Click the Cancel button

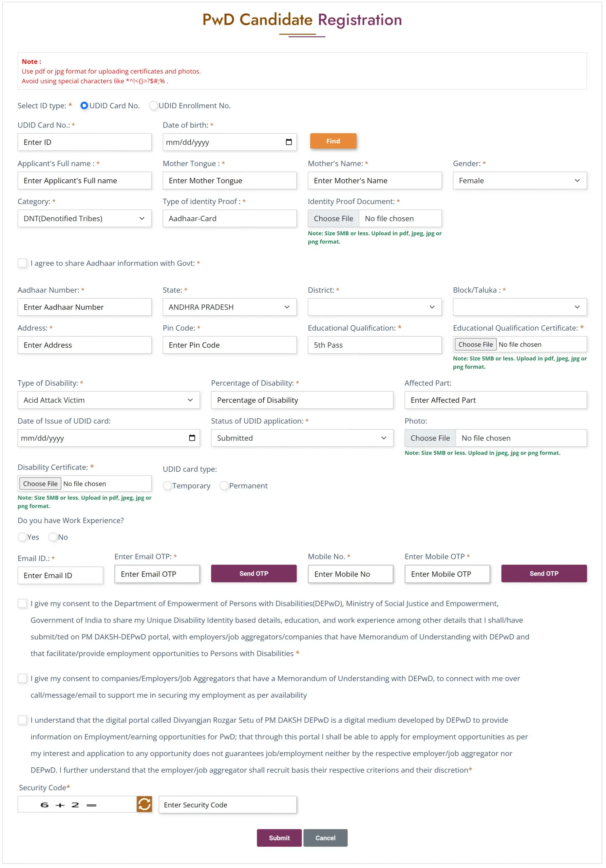click(x=325, y=838)
